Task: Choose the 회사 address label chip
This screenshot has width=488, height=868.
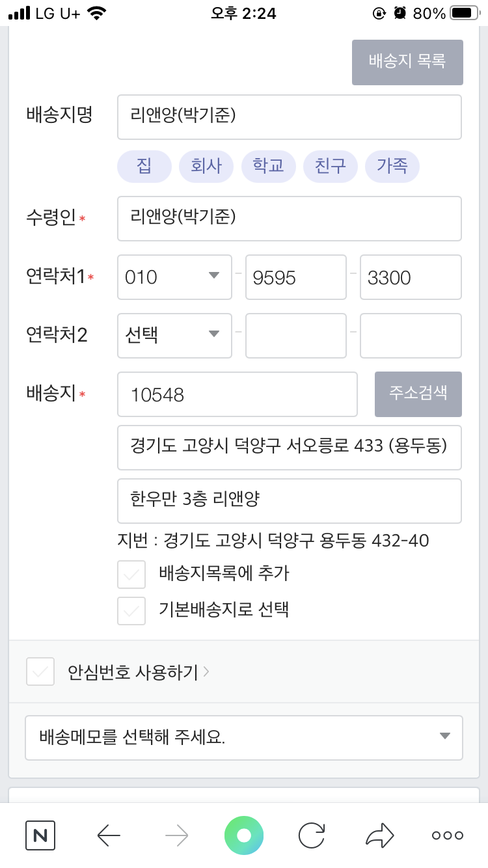Action: tap(206, 166)
